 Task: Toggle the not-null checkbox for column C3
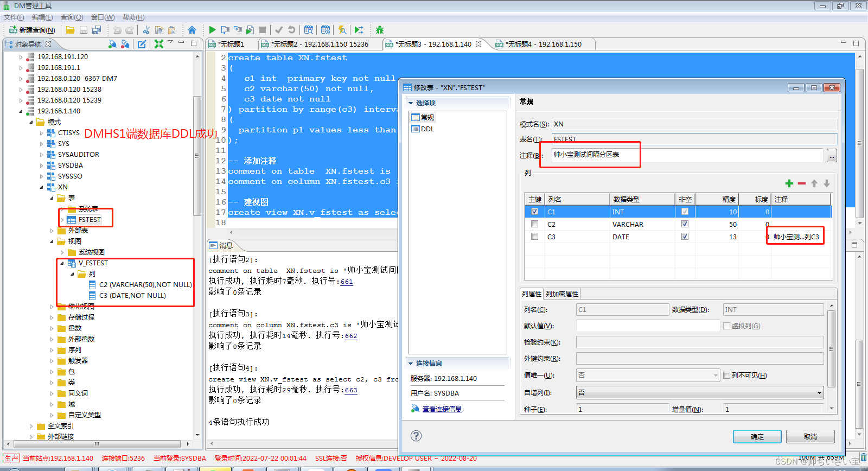tap(685, 237)
